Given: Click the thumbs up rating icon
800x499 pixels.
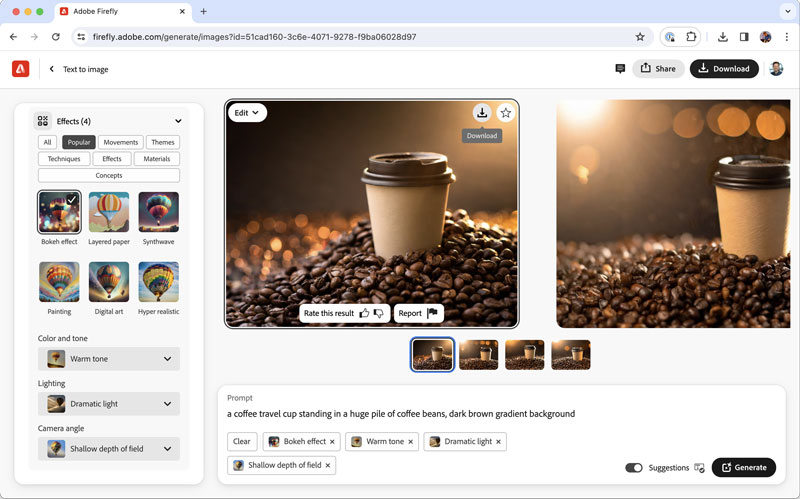Looking at the screenshot, I should point(364,313).
